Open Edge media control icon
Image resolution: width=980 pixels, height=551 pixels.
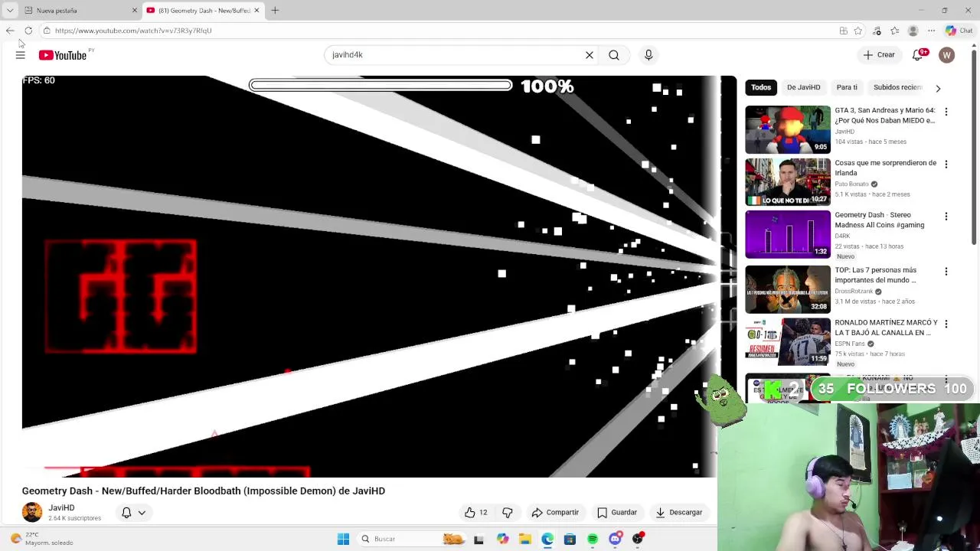tap(877, 31)
